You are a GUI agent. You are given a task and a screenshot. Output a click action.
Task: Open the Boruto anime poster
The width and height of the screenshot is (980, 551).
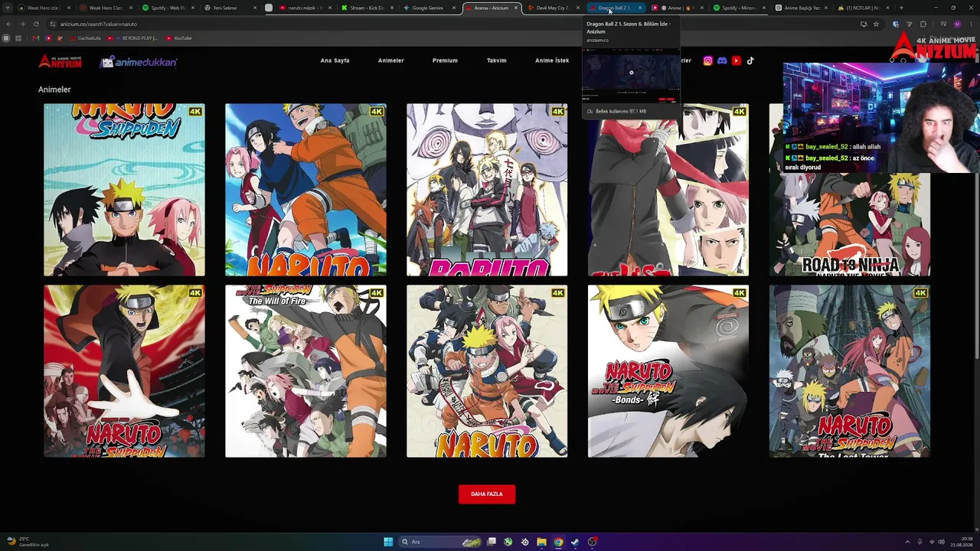coord(487,190)
